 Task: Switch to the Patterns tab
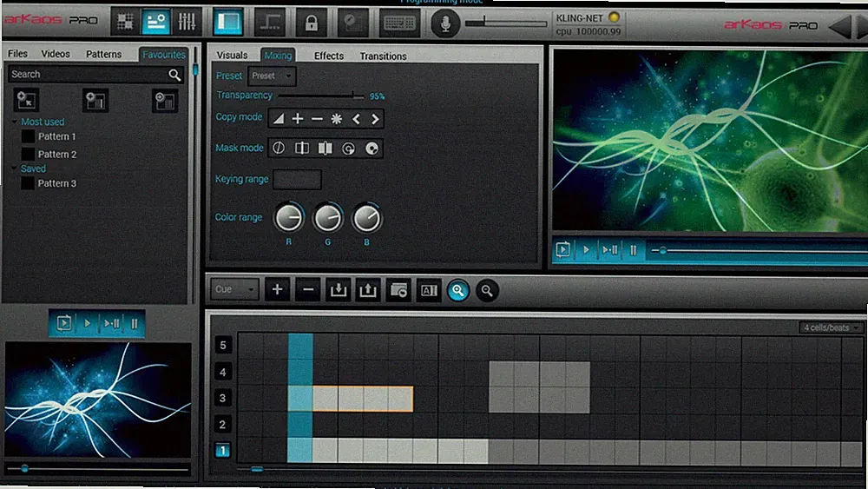[103, 54]
